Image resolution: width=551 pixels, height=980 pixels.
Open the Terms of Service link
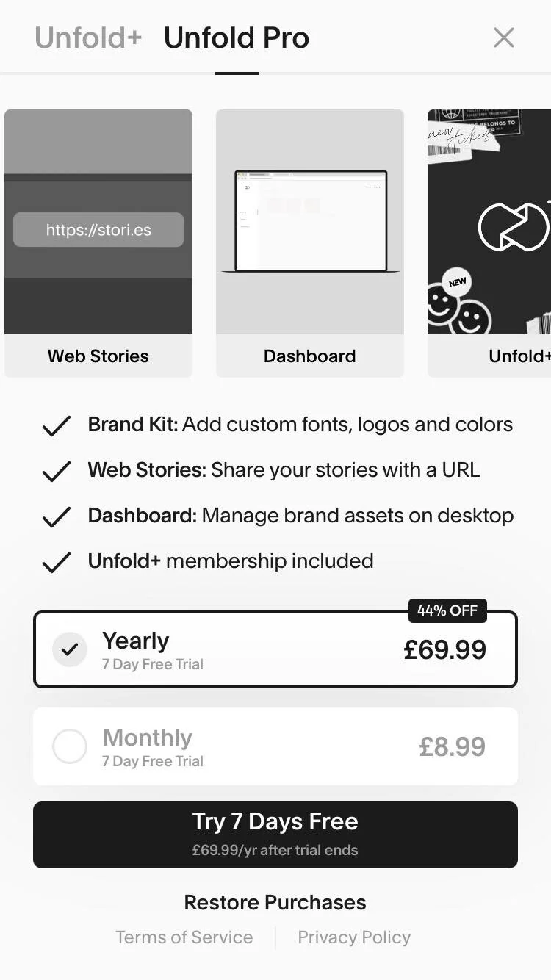(x=184, y=937)
